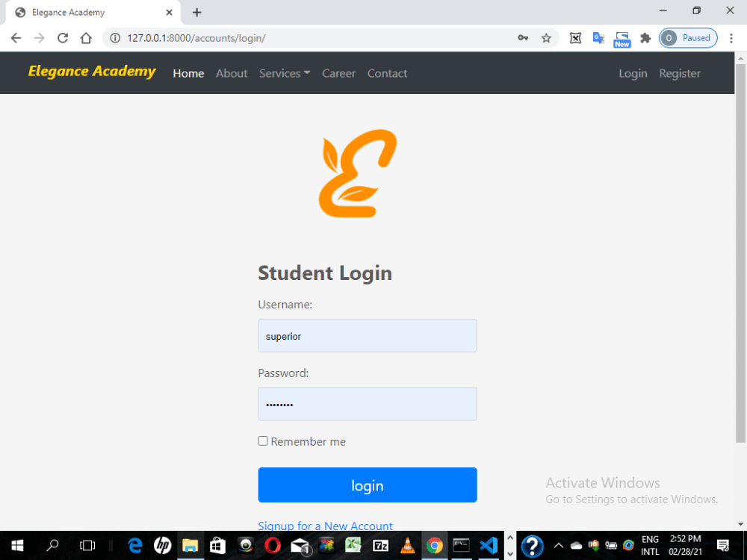747x560 pixels.
Task: Click the puzzle-piece extension icon
Action: tap(645, 38)
